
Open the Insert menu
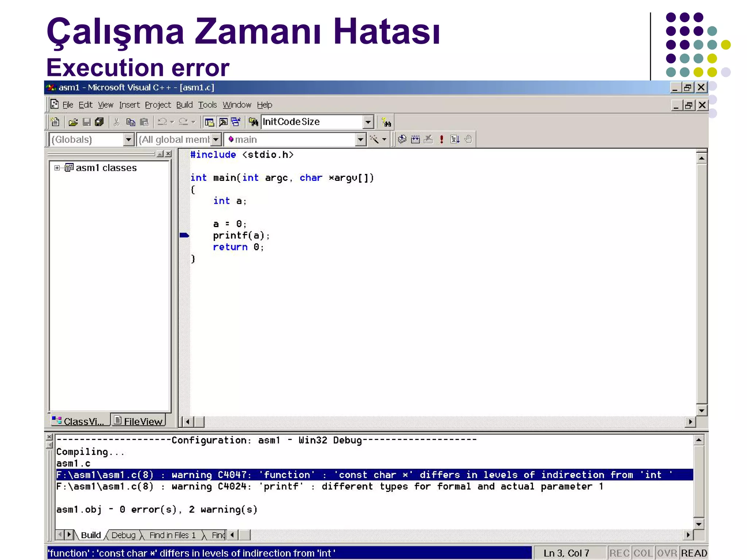click(129, 105)
